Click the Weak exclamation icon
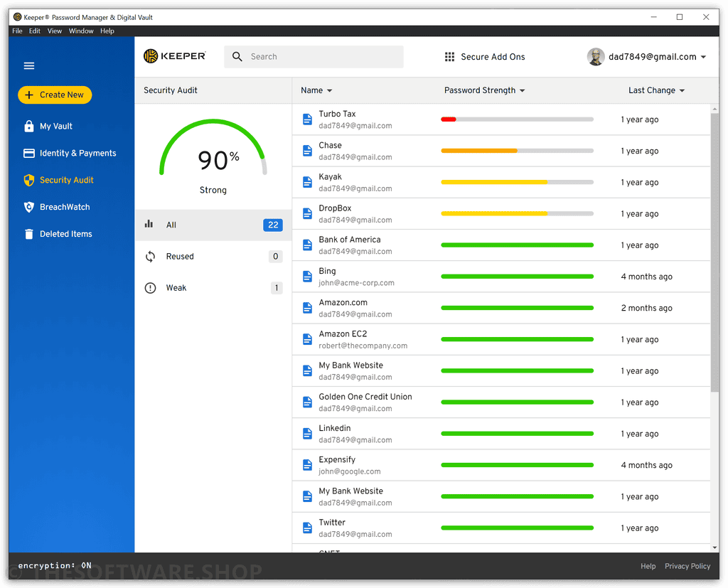This screenshot has width=728, height=588. point(150,288)
